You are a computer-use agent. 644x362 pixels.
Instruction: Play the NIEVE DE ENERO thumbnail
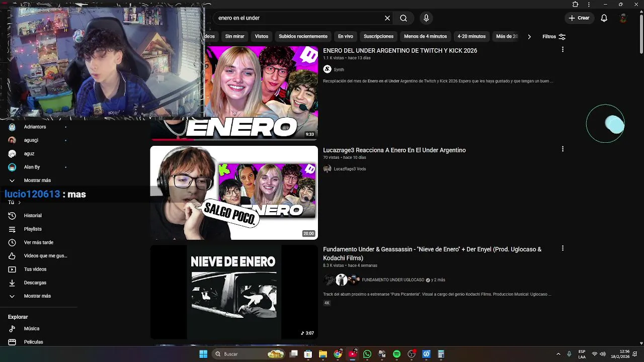pos(234,292)
